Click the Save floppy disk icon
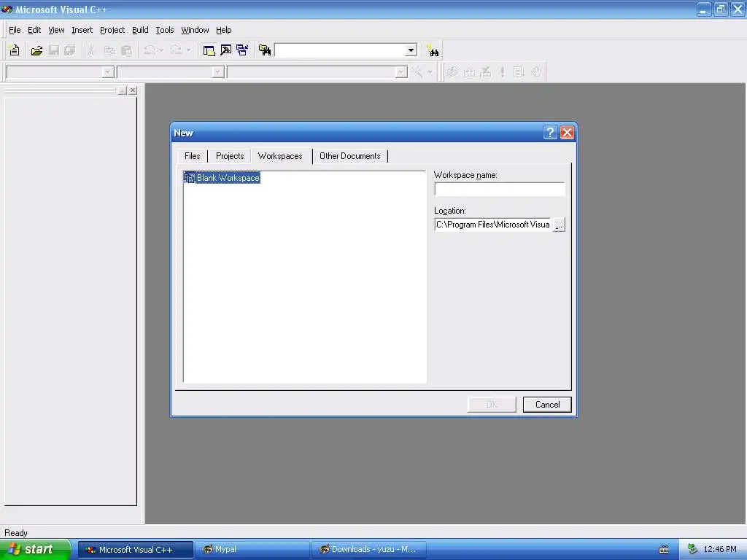Screen dimensions: 747x560 coord(54,50)
